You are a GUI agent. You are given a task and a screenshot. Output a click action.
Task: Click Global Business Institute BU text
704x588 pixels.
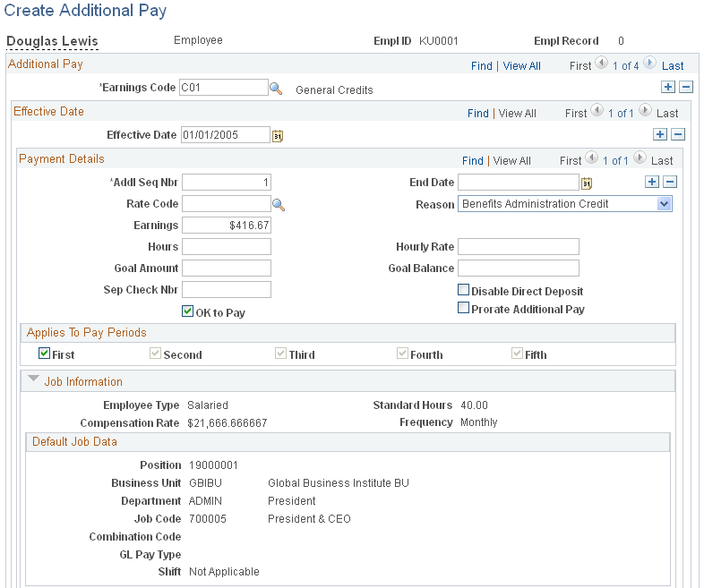coord(338,483)
